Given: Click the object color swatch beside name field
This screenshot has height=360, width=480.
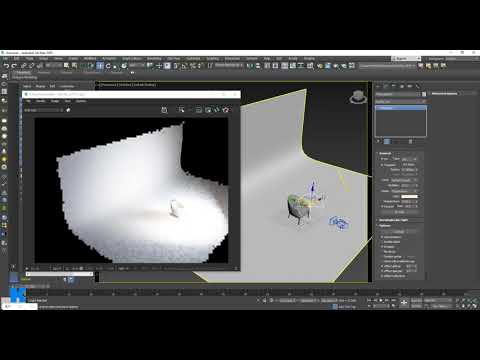Looking at the screenshot, I should (x=424, y=94).
